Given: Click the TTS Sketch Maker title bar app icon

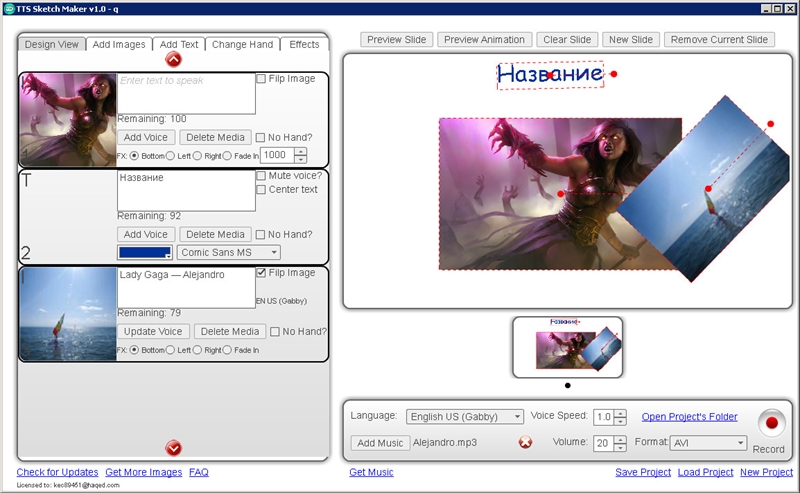Looking at the screenshot, I should tap(9, 9).
